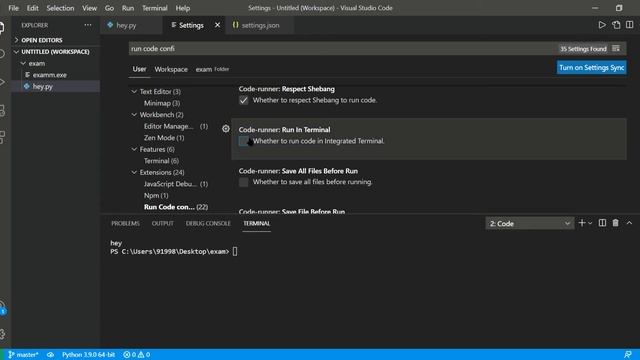Expand the Open Editors section

click(x=42, y=40)
